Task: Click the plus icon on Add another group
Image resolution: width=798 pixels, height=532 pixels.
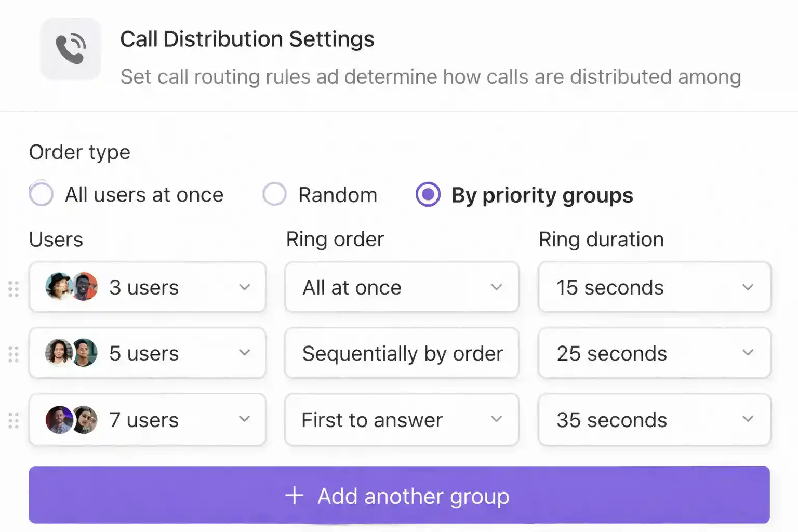Action: click(294, 496)
